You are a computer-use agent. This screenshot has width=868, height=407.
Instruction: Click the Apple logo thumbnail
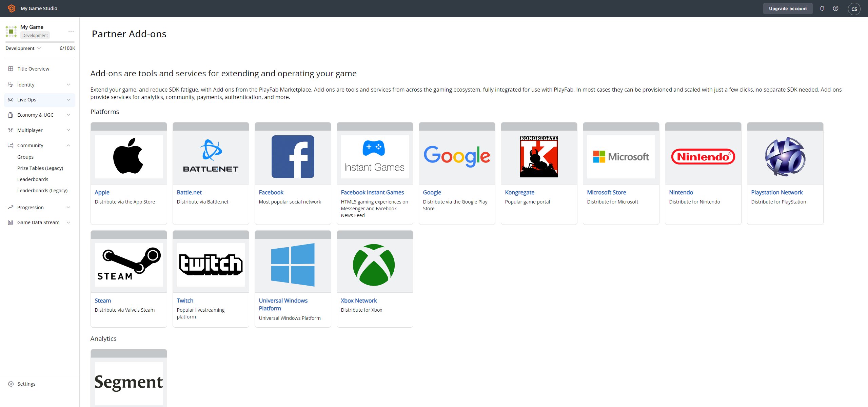[129, 157]
